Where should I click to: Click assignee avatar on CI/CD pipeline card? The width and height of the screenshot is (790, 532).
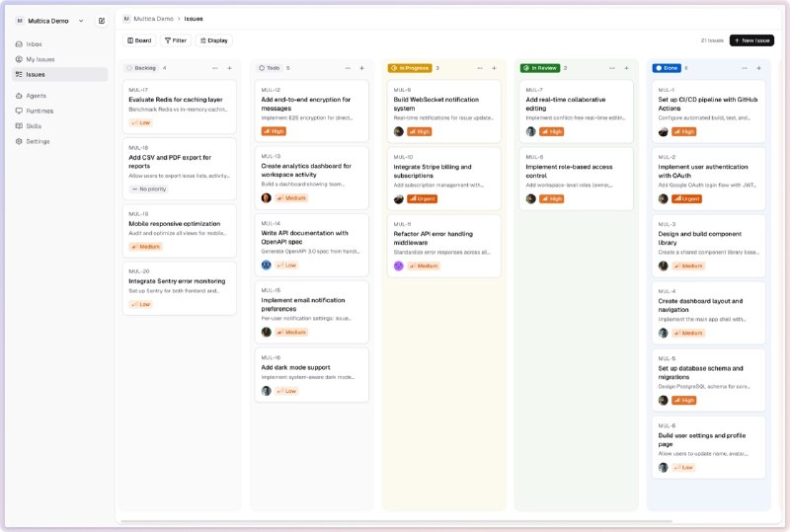point(663,131)
